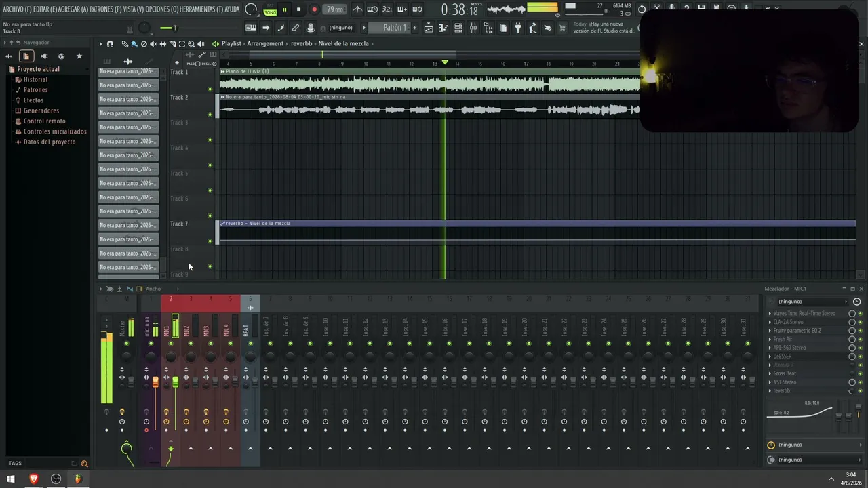Open the Mixer window icon
The image size is (868, 488).
pyautogui.click(x=473, y=28)
